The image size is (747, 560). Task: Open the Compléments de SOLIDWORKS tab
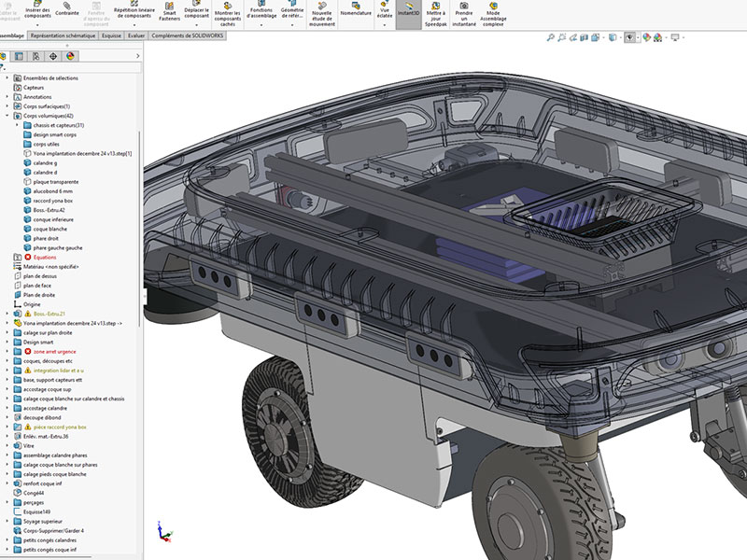coord(187,35)
